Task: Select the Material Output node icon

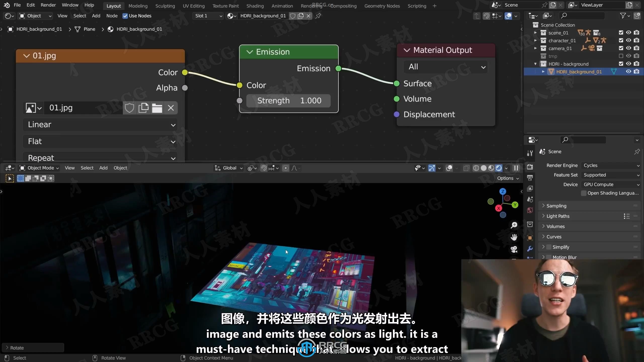Action: tap(406, 50)
